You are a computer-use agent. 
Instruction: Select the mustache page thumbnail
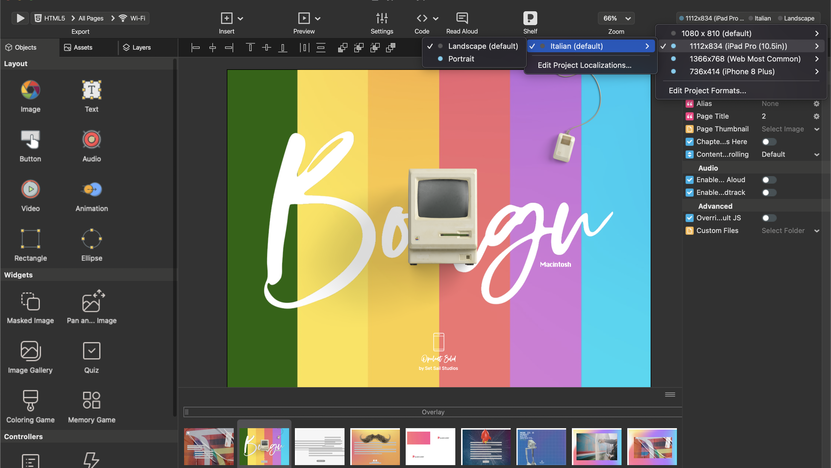374,447
